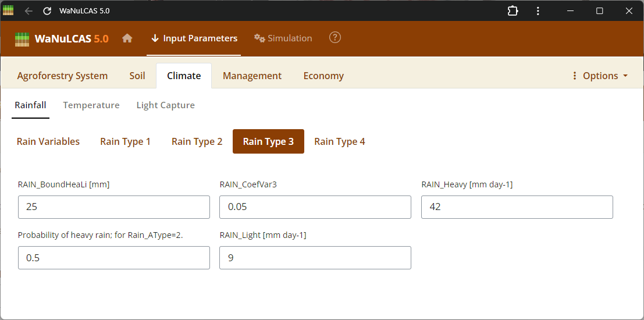Reload the app with refresh icon

point(47,11)
